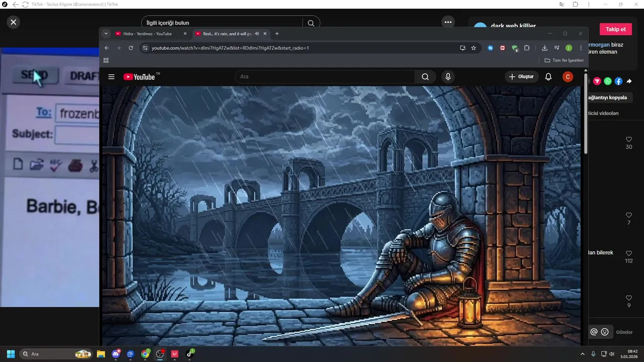
Task: Search with voice microphone on YouTube
Action: pyautogui.click(x=448, y=76)
